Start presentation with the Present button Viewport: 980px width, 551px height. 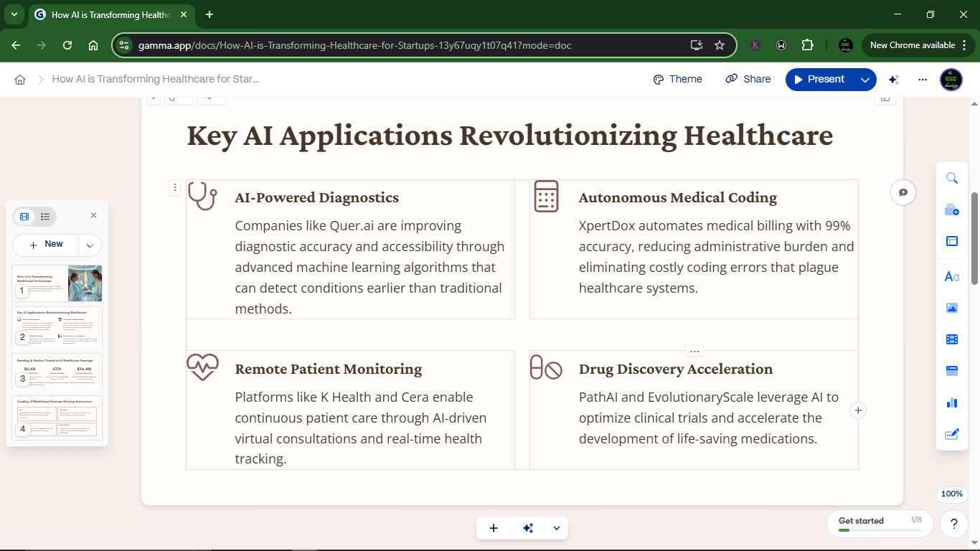click(x=819, y=80)
